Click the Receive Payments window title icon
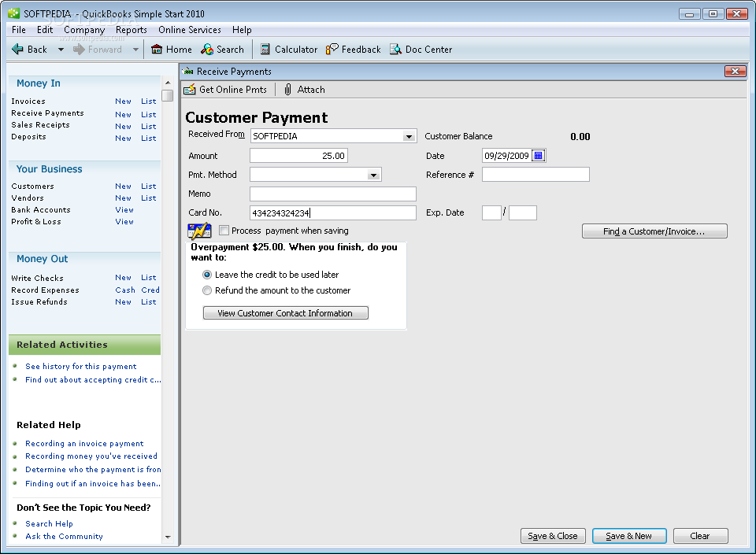 (x=187, y=72)
